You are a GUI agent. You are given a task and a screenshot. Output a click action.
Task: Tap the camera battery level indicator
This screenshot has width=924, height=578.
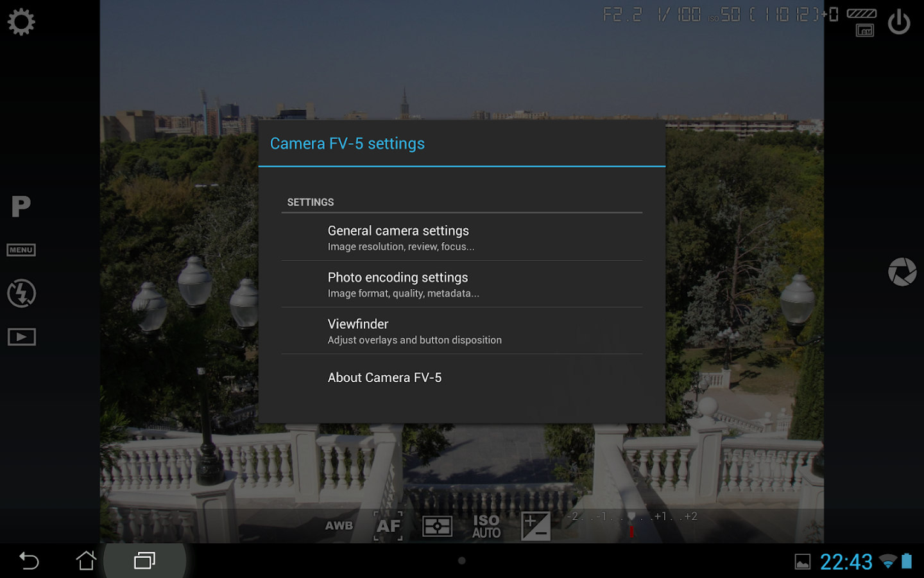tap(862, 13)
